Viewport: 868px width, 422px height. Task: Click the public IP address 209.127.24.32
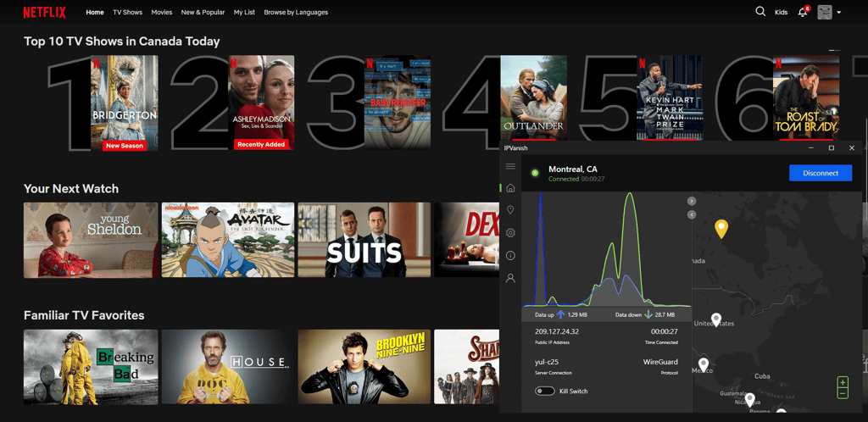(x=557, y=332)
